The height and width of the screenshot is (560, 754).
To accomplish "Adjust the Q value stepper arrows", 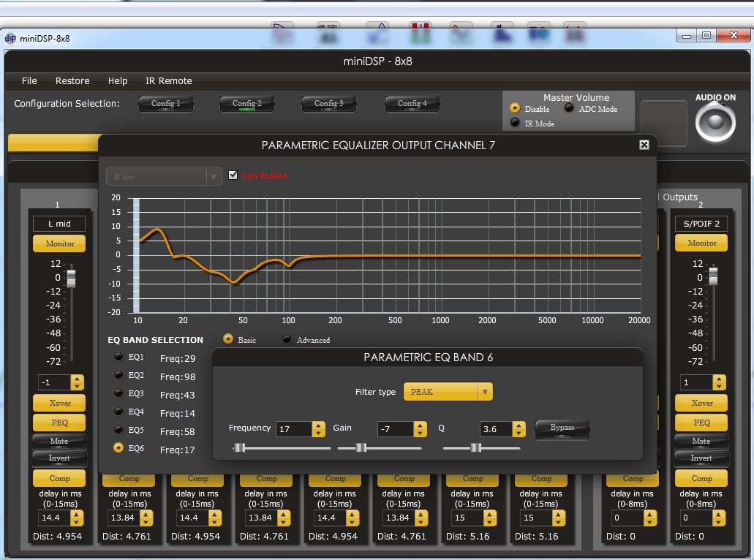I will point(519,429).
